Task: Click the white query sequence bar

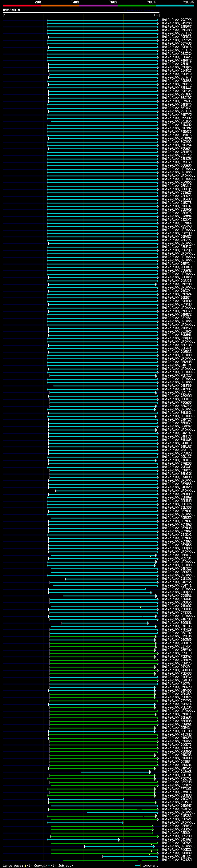Action: [81, 13]
